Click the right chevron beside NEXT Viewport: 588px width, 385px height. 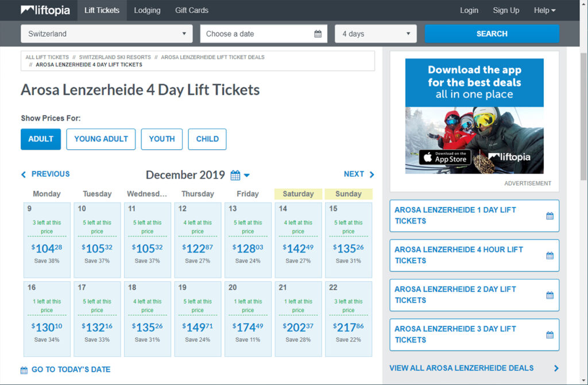pyautogui.click(x=372, y=174)
